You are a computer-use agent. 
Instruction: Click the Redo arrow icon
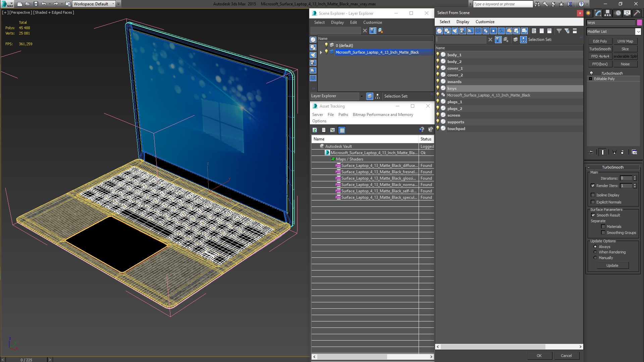coord(56,4)
